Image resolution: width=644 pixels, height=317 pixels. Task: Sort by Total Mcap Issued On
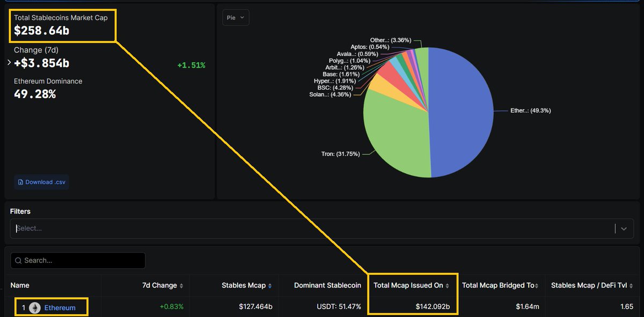pyautogui.click(x=412, y=285)
